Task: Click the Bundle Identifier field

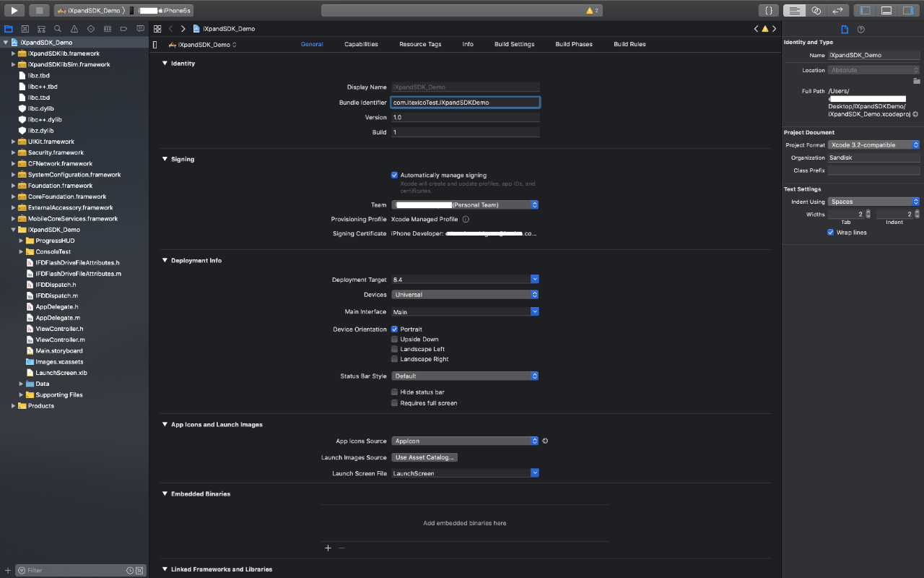Action: [x=465, y=103]
